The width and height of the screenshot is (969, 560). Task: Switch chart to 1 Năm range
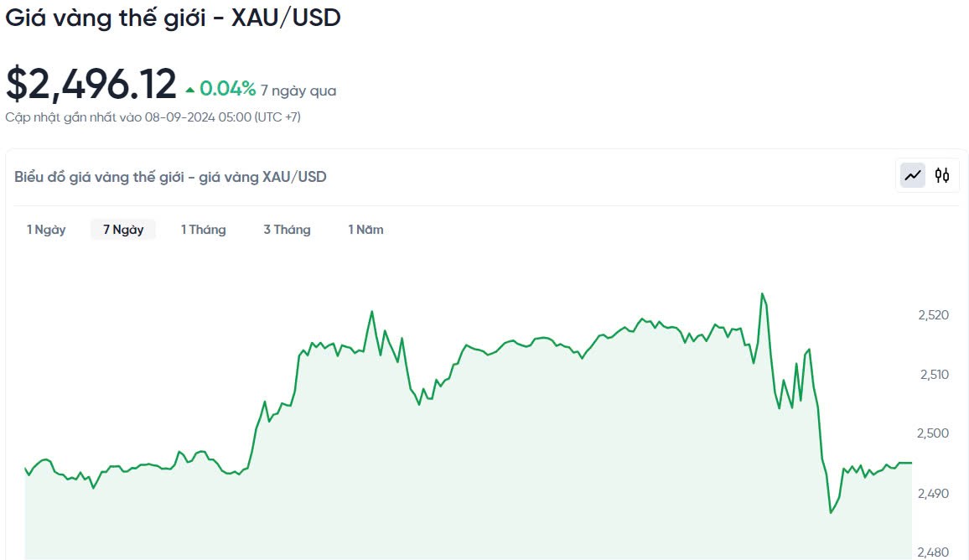[366, 230]
